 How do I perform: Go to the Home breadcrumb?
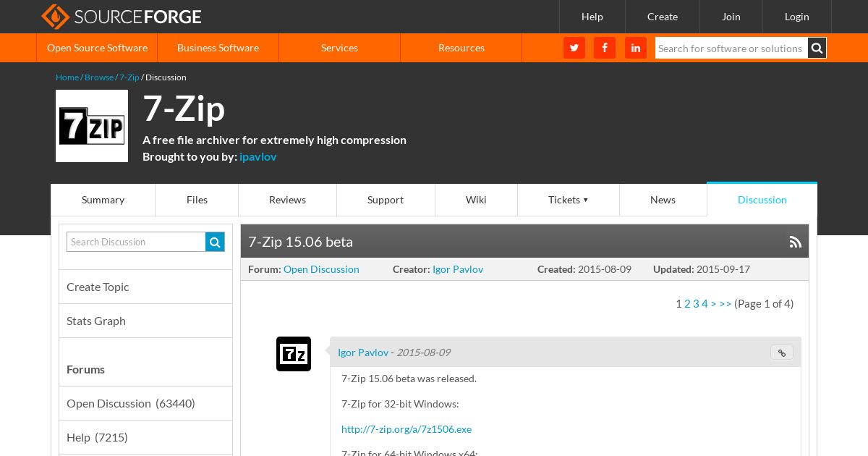coord(67,77)
